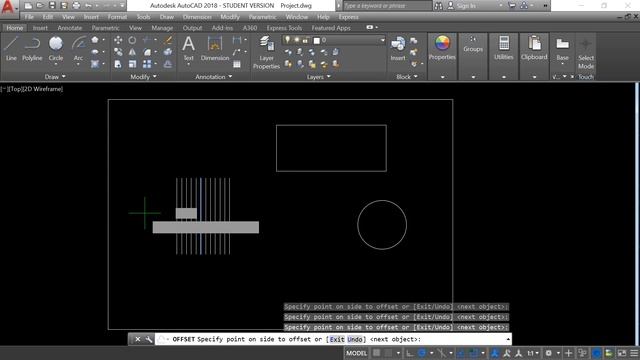Toggle Clean Screen in status bar

coord(622,353)
